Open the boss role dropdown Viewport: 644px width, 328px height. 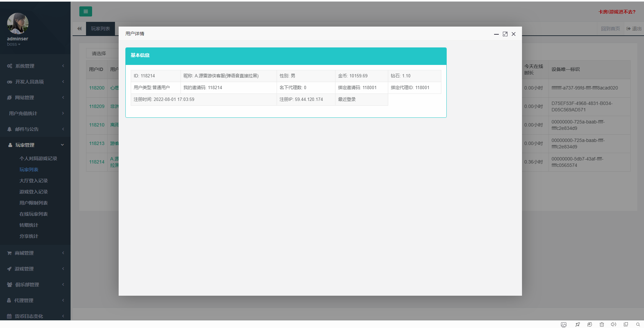14,44
